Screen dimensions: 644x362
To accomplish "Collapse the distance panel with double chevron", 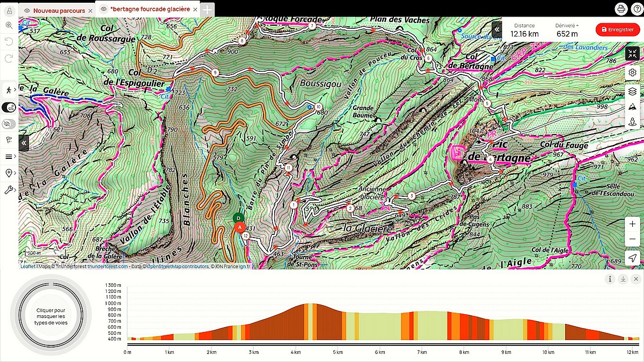I will [x=497, y=29].
